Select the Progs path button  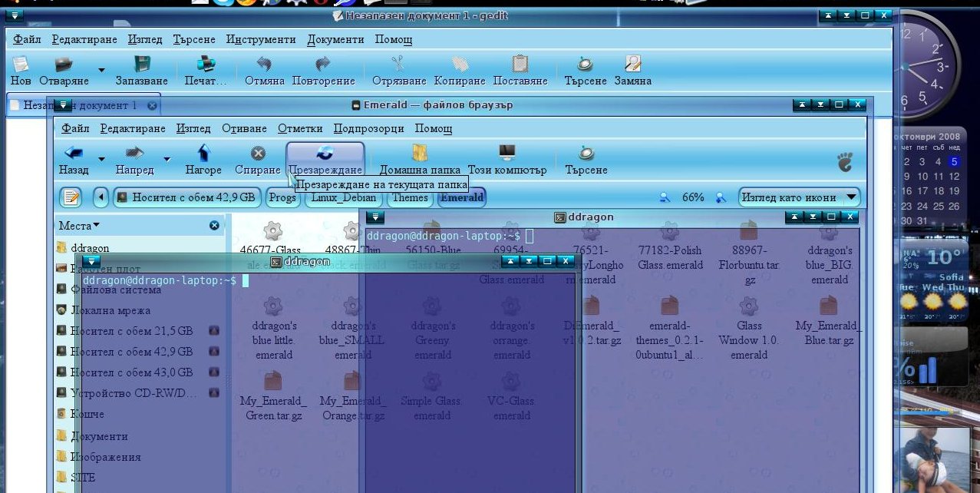pyautogui.click(x=282, y=197)
